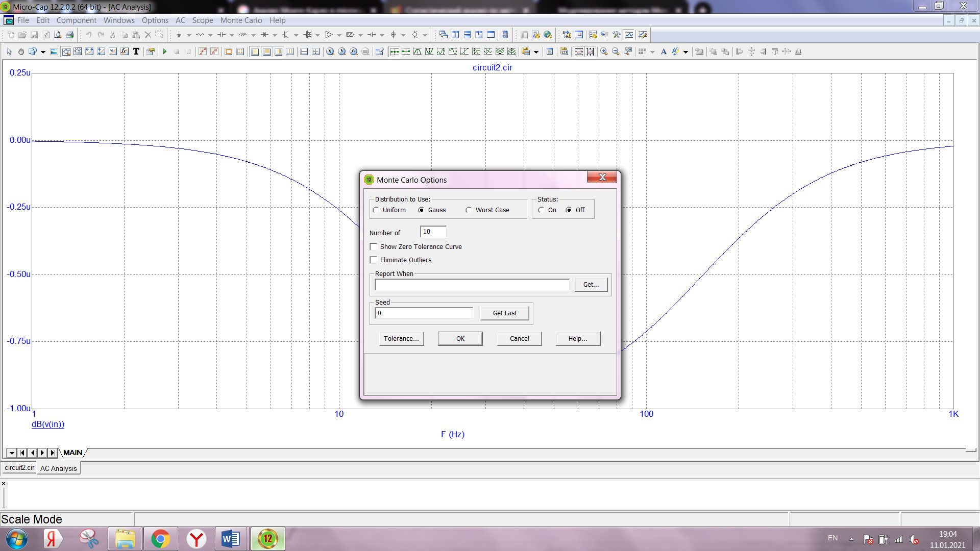Expand the Ground component dropdown arrow

pyautogui.click(x=189, y=35)
